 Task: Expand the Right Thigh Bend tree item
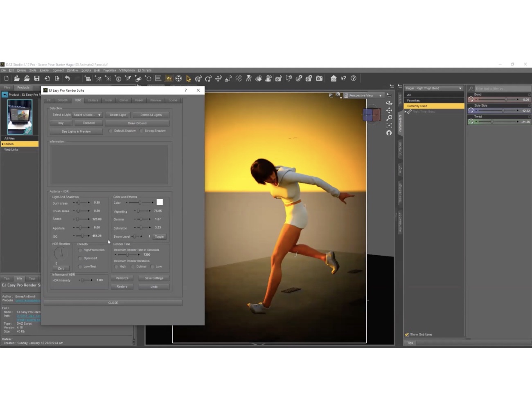point(404,111)
